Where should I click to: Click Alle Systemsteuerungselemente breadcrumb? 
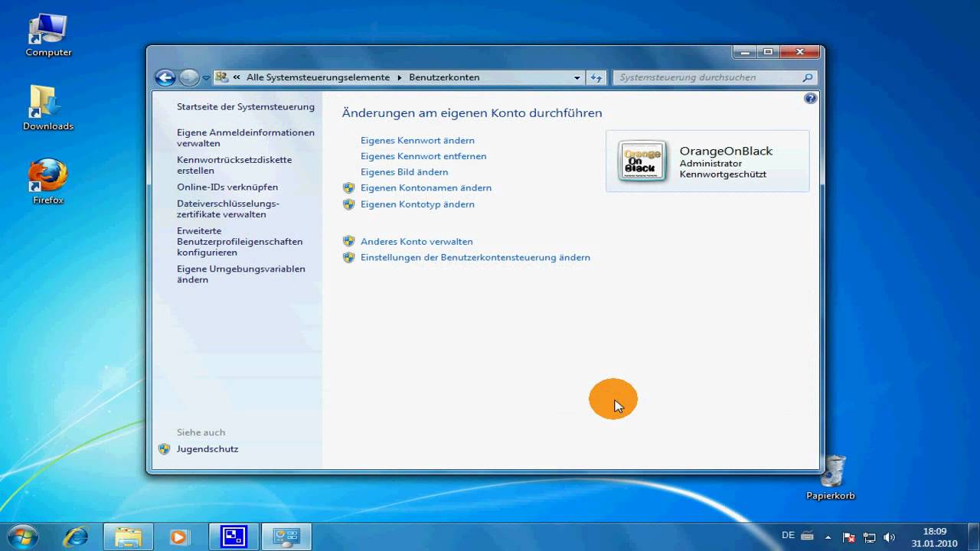[x=318, y=77]
